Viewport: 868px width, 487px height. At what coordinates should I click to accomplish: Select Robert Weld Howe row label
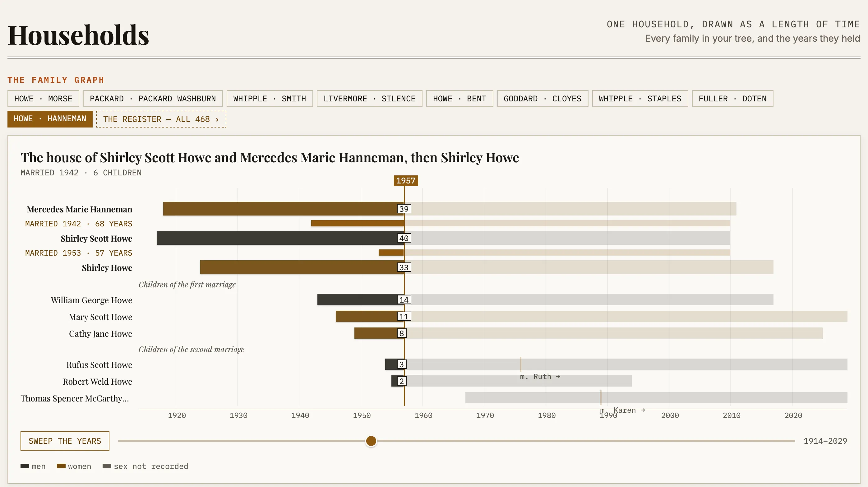tap(97, 382)
